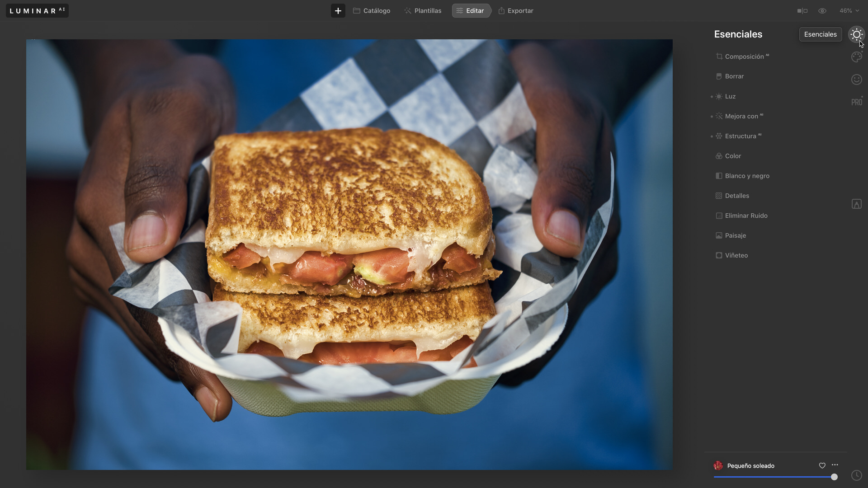The width and height of the screenshot is (868, 488).
Task: Click the Eliminar Ruido square icon
Action: pyautogui.click(x=719, y=216)
